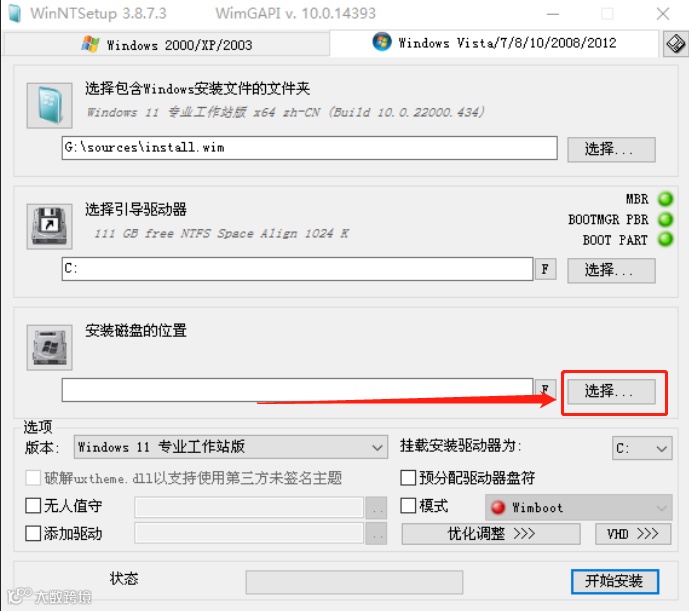This screenshot has height=611, width=689.
Task: Click the green BOOTMGR PBR status light
Action: (x=665, y=219)
